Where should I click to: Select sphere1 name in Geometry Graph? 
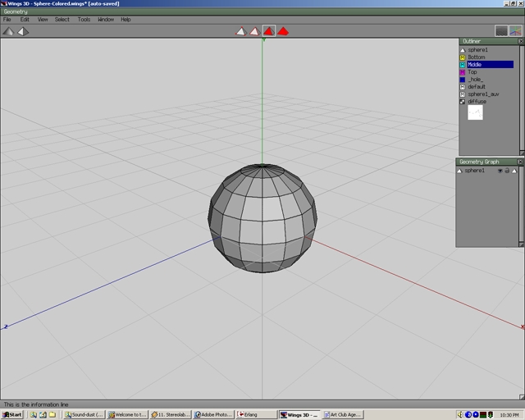pyautogui.click(x=474, y=171)
